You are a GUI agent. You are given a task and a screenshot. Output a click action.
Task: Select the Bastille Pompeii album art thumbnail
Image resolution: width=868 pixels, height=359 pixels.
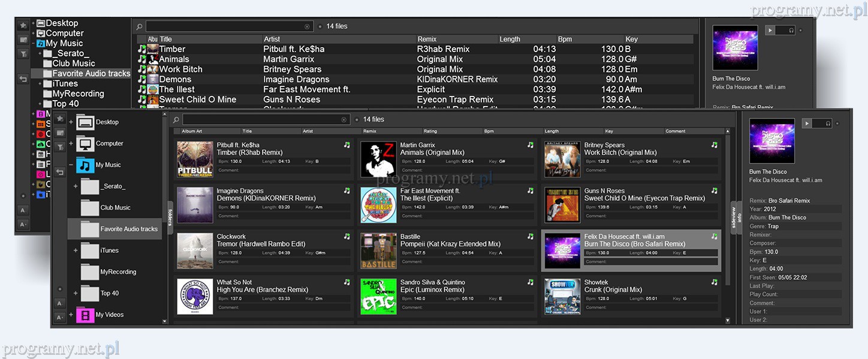point(378,251)
